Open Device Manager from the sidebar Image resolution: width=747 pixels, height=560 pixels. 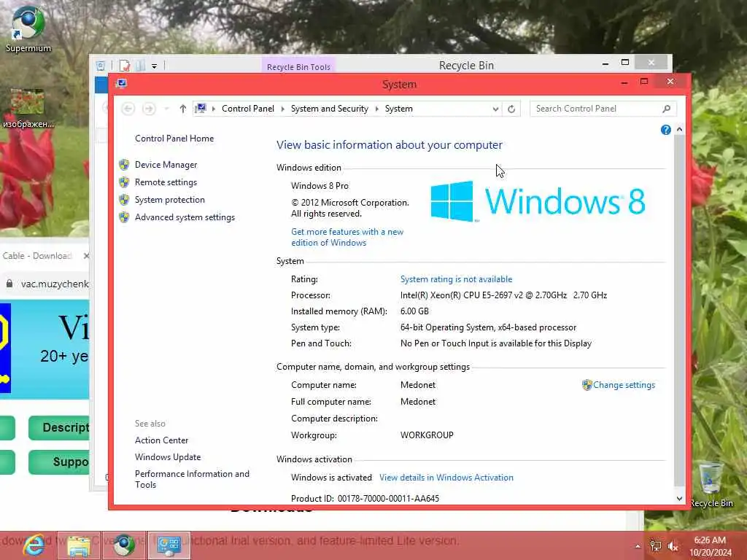click(x=166, y=165)
